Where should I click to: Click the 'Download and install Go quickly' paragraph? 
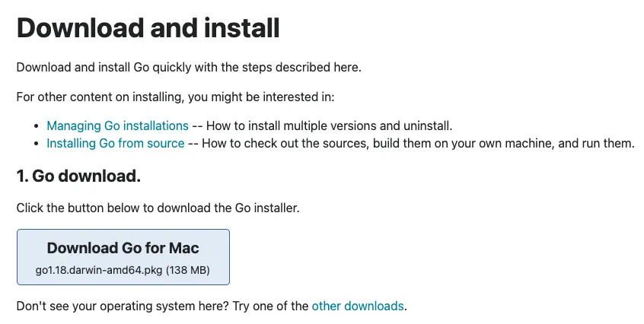188,67
